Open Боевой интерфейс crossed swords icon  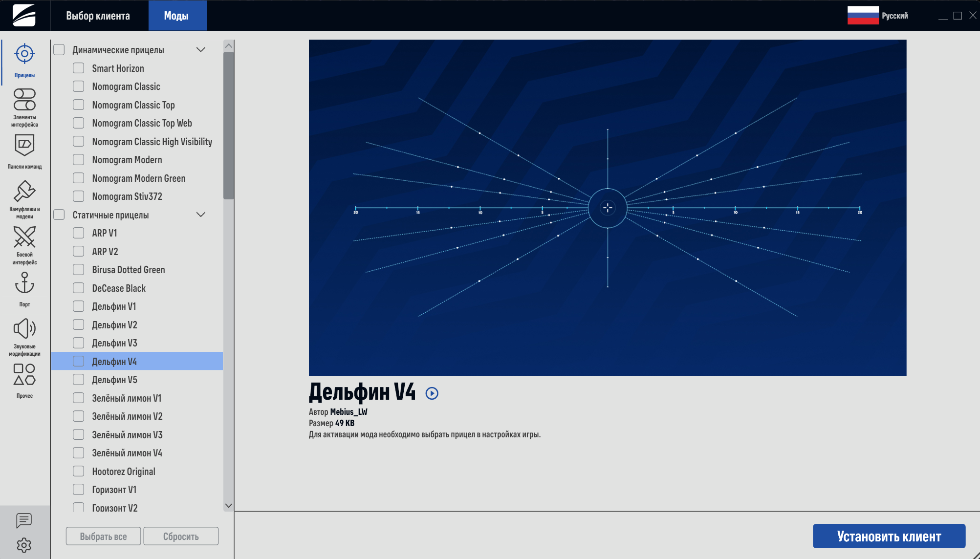point(24,237)
